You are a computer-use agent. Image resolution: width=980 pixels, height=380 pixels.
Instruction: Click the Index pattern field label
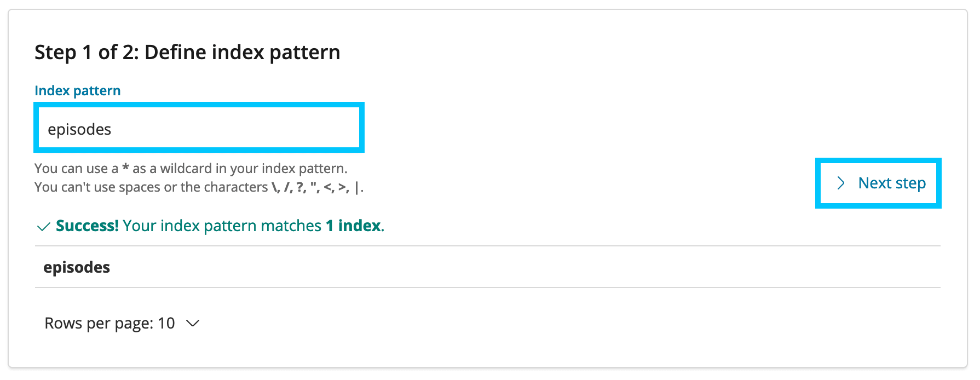[x=77, y=91]
